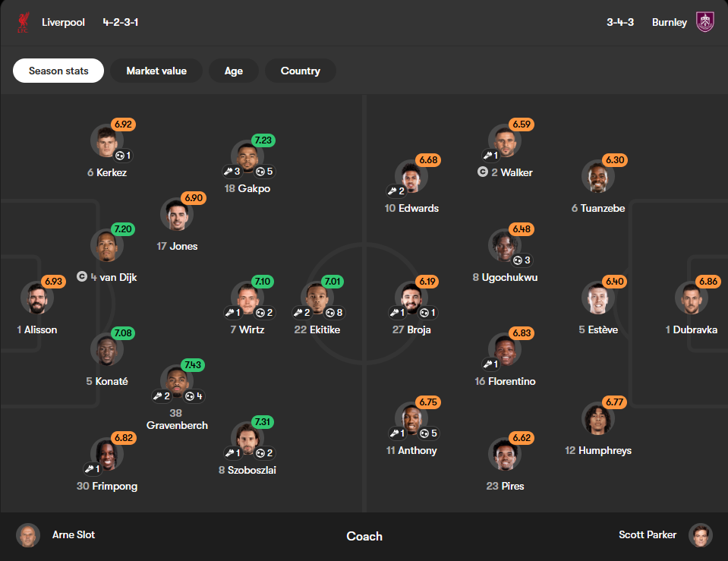Open Ekitike's player avatar

coord(317,298)
